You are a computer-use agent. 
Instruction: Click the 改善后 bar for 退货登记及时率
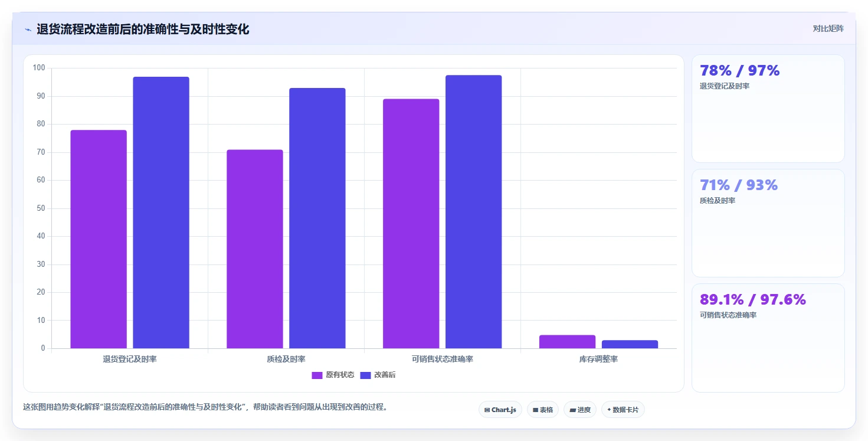(x=161, y=213)
